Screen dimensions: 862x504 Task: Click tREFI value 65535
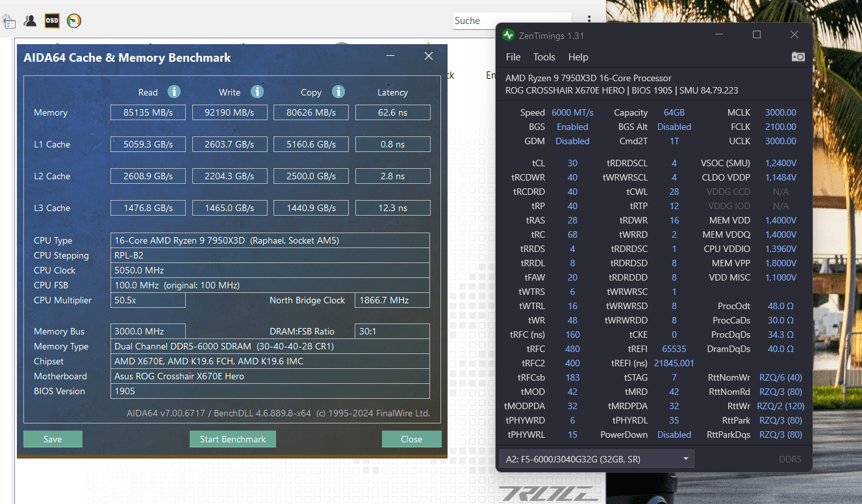click(x=674, y=349)
